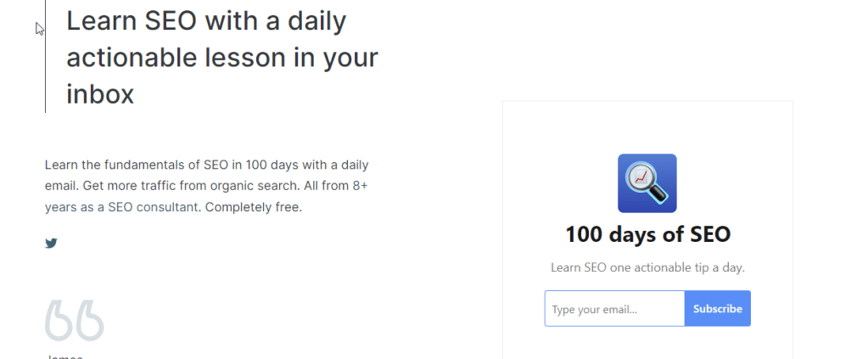Click the 'James' testimonial author name
This screenshot has width=868, height=359.
64,356
